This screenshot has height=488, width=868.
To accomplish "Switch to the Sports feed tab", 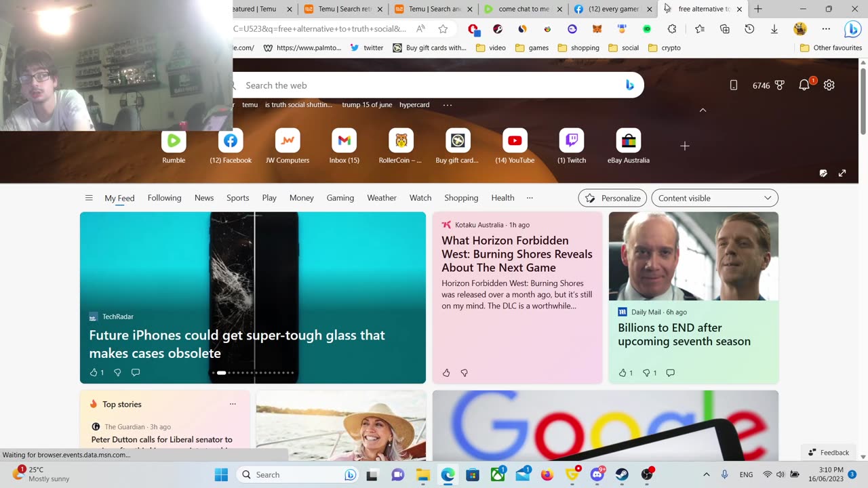I will pos(238,198).
